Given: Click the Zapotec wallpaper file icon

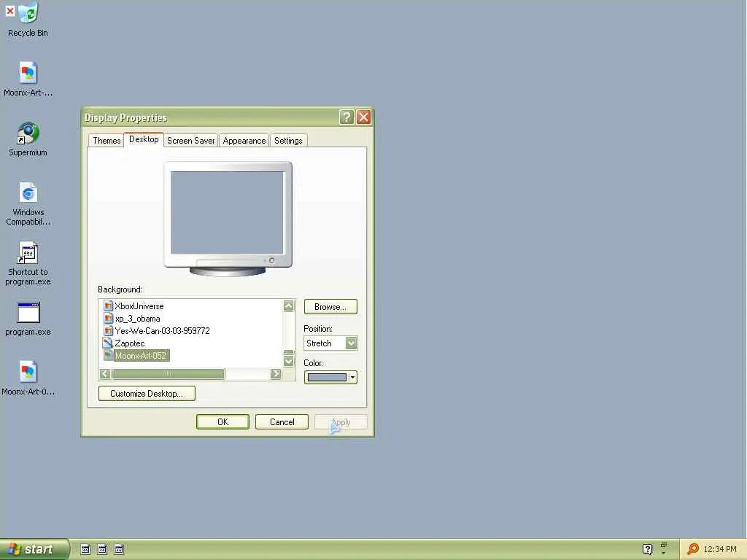Looking at the screenshot, I should coord(108,343).
